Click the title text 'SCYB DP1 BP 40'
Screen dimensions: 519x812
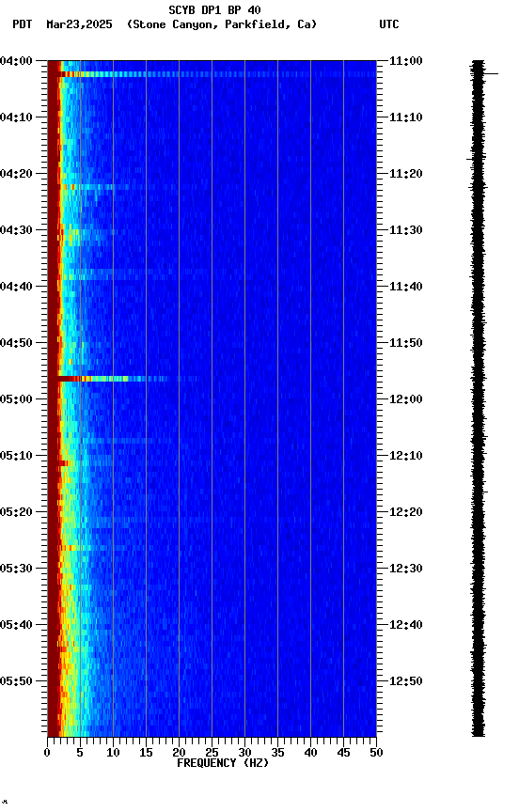[214, 9]
